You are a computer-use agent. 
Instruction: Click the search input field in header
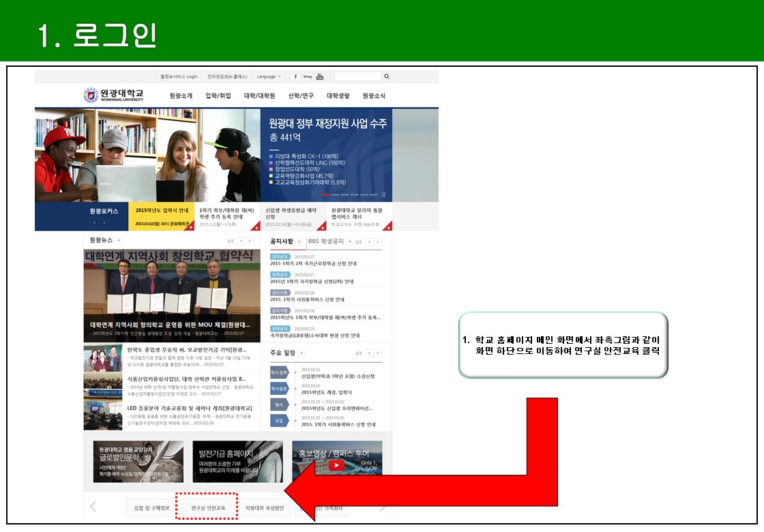tap(357, 76)
